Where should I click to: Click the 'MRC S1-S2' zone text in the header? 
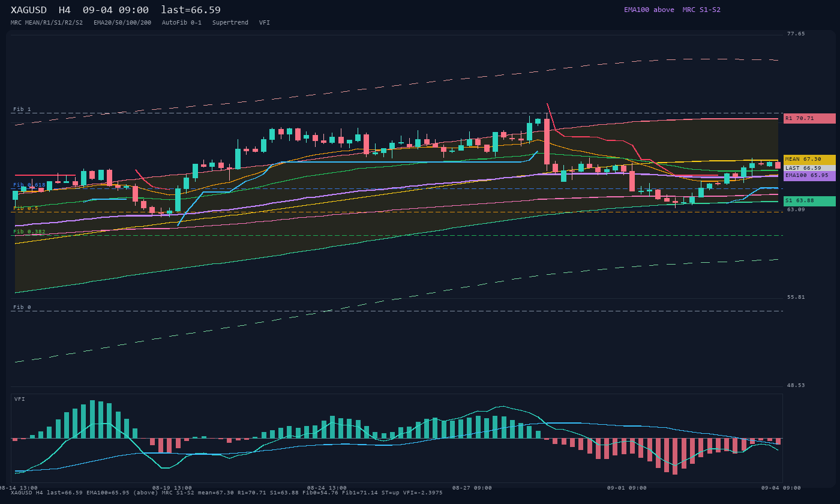pos(701,10)
